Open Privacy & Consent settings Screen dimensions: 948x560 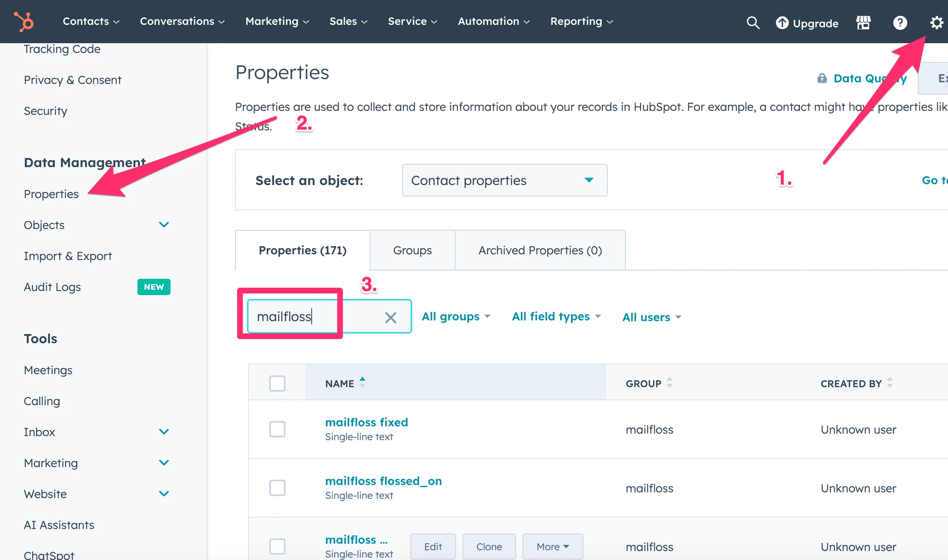(73, 80)
